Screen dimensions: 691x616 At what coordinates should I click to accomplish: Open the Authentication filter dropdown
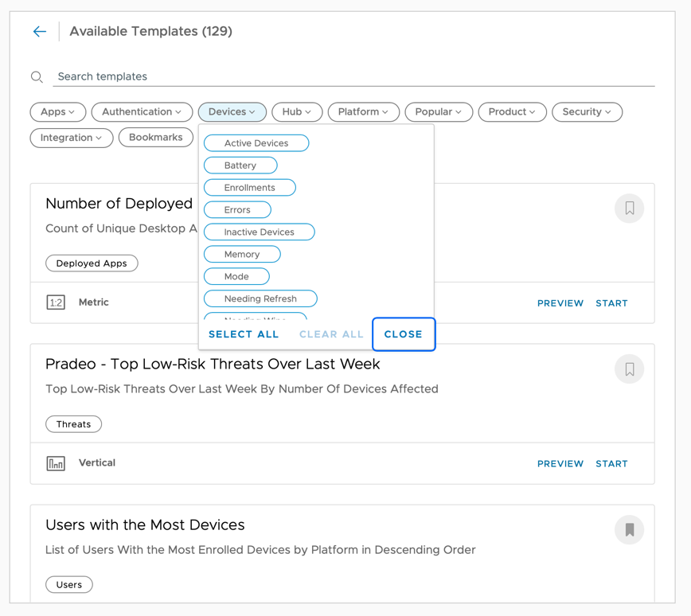pos(142,112)
